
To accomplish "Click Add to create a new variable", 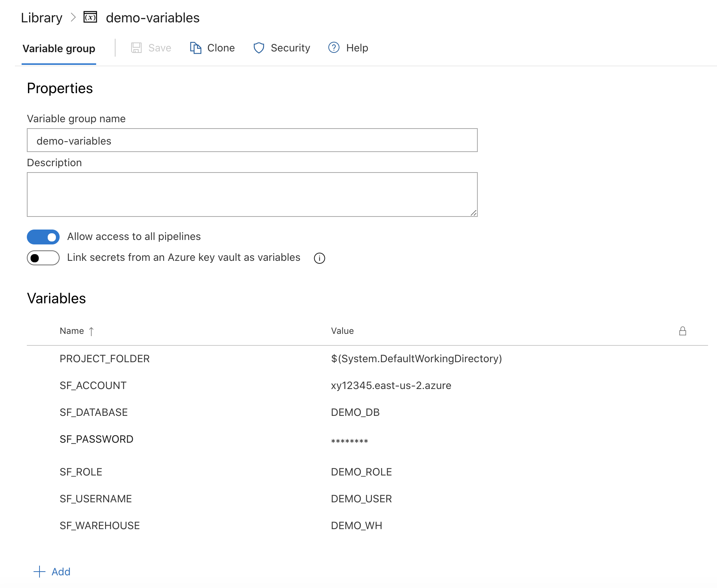I will [60, 572].
